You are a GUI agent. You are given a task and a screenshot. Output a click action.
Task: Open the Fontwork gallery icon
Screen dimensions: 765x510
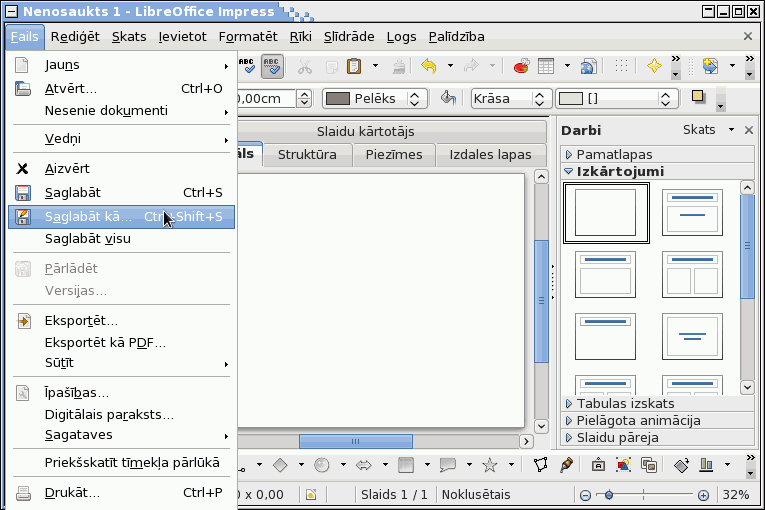pos(599,465)
